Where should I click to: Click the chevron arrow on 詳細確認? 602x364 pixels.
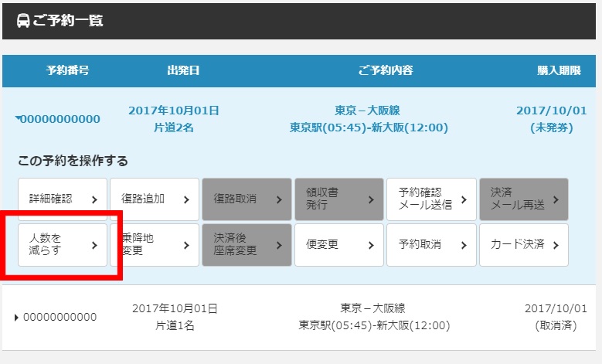click(x=94, y=199)
